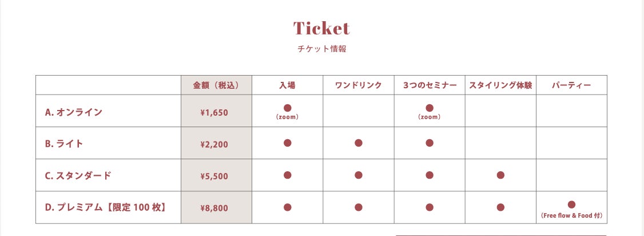Click the 金額（税込） column header
Image resolution: width=644 pixels, height=236 pixels.
click(x=216, y=85)
